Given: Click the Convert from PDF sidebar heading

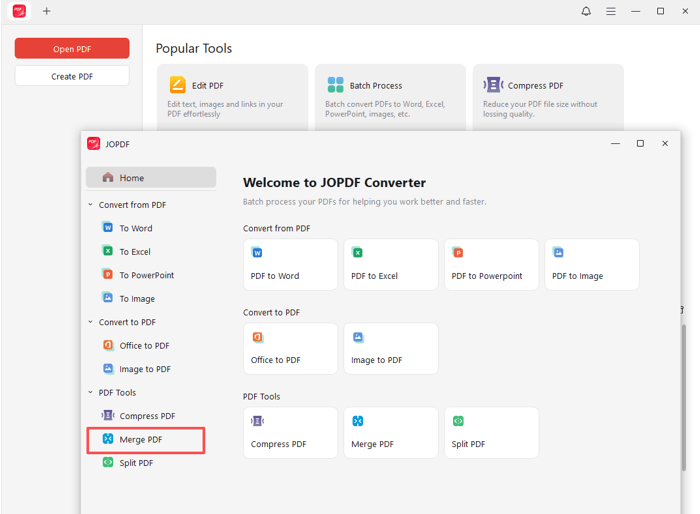Looking at the screenshot, I should click(x=132, y=205).
